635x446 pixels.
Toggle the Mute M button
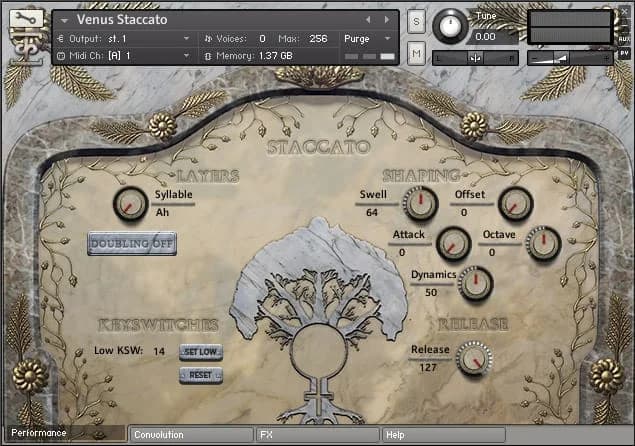[x=416, y=52]
